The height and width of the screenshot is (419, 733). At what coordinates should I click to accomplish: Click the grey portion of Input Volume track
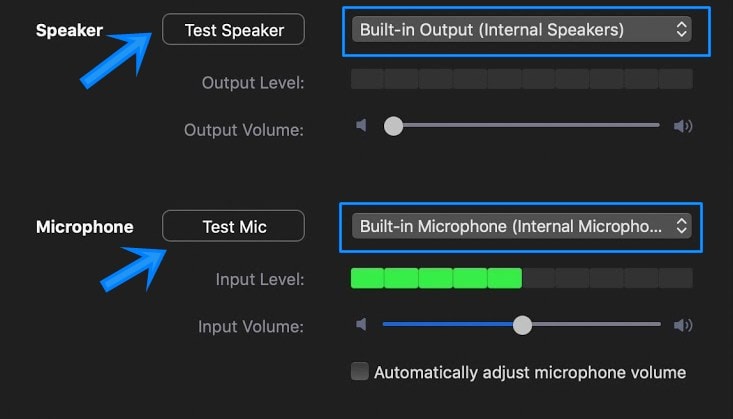pyautogui.click(x=596, y=324)
